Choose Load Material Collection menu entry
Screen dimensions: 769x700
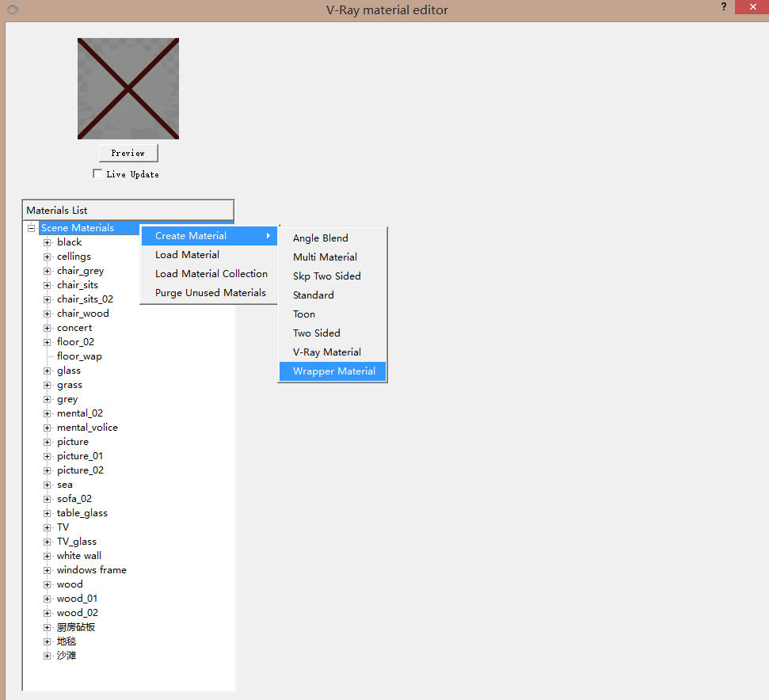(209, 273)
